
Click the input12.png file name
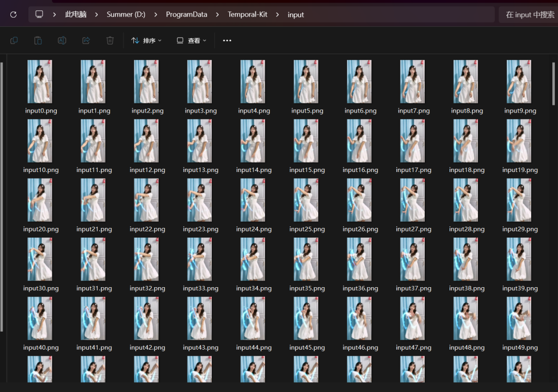147,170
